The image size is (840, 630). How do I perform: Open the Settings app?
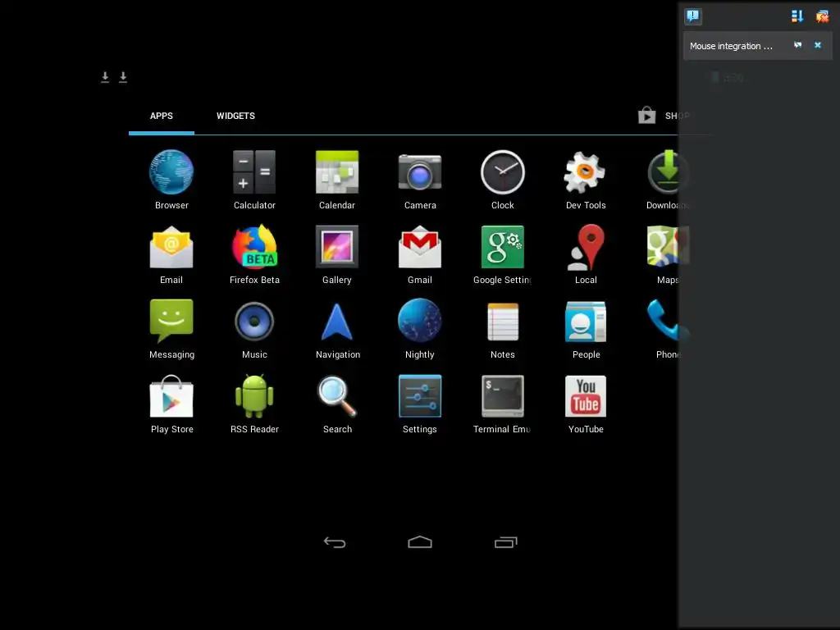[x=420, y=404]
